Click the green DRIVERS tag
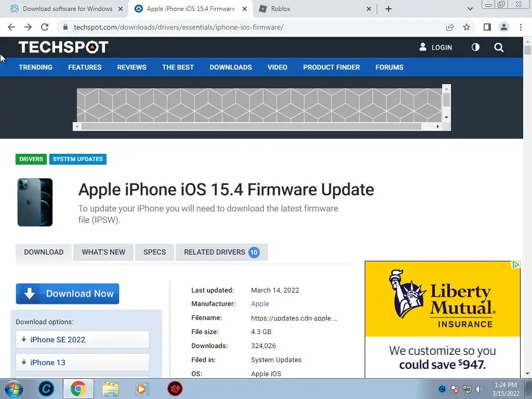The width and height of the screenshot is (532, 399). (31, 159)
